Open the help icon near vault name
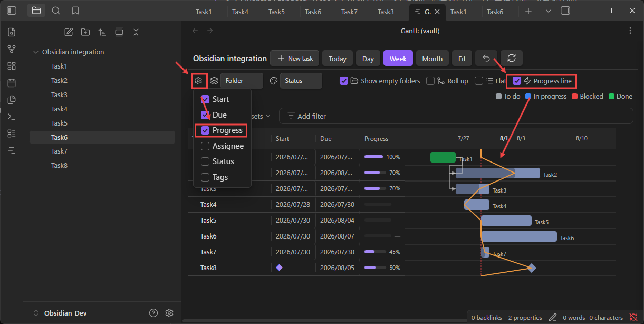Viewport: 644px width, 324px height. [x=153, y=313]
